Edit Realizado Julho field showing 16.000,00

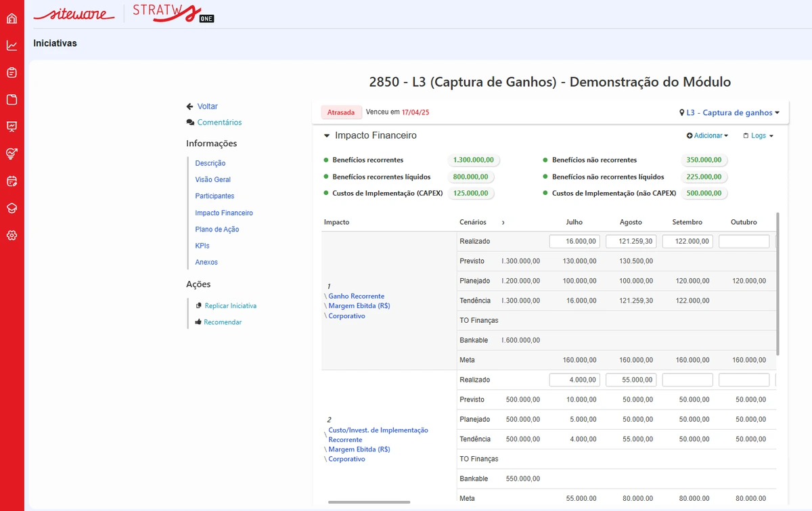[574, 242]
